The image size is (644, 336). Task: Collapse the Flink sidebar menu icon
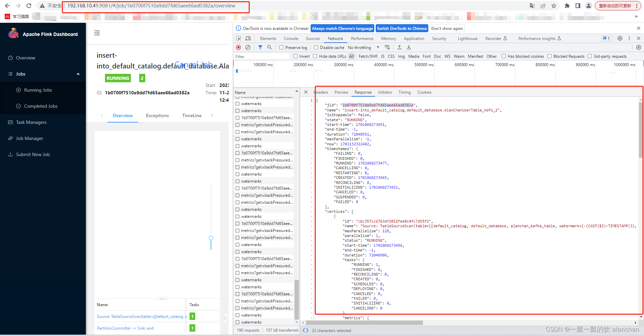point(97,33)
